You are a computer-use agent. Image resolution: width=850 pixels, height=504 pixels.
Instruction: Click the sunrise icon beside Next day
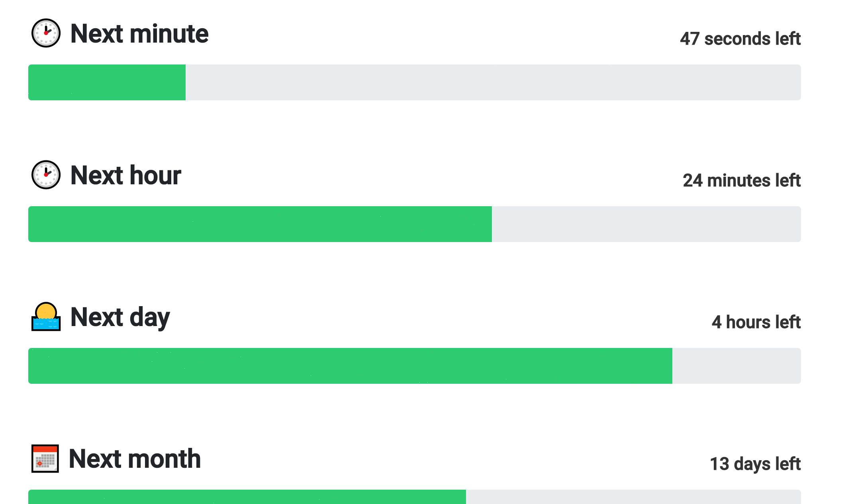click(x=46, y=317)
